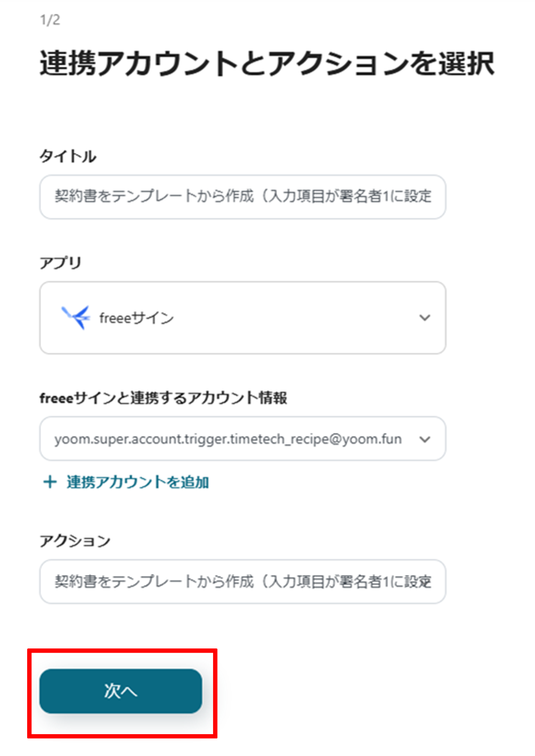
Task: Click the アクション field label
Action: [x=75, y=541]
